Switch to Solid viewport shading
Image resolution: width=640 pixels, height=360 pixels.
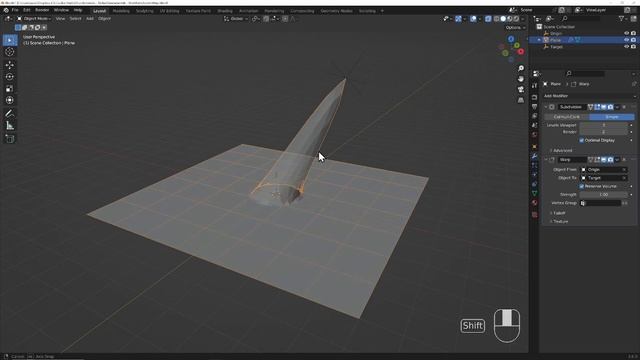[x=503, y=19]
